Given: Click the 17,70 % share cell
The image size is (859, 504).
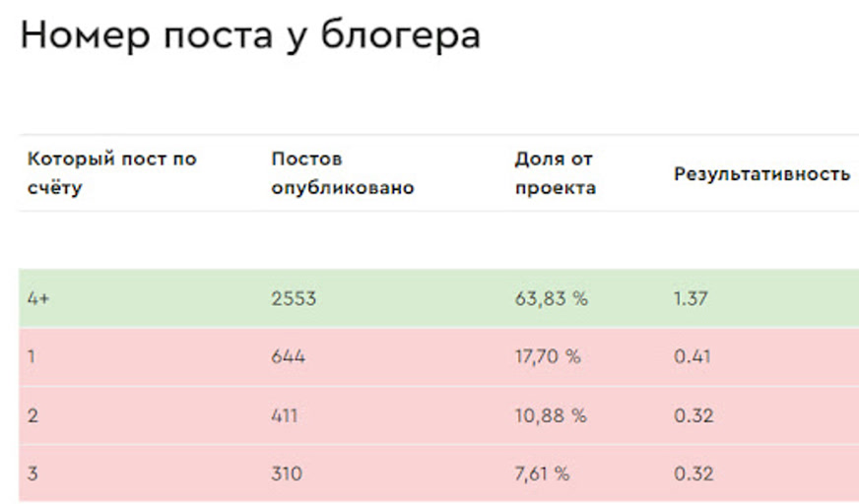Looking at the screenshot, I should [x=548, y=356].
